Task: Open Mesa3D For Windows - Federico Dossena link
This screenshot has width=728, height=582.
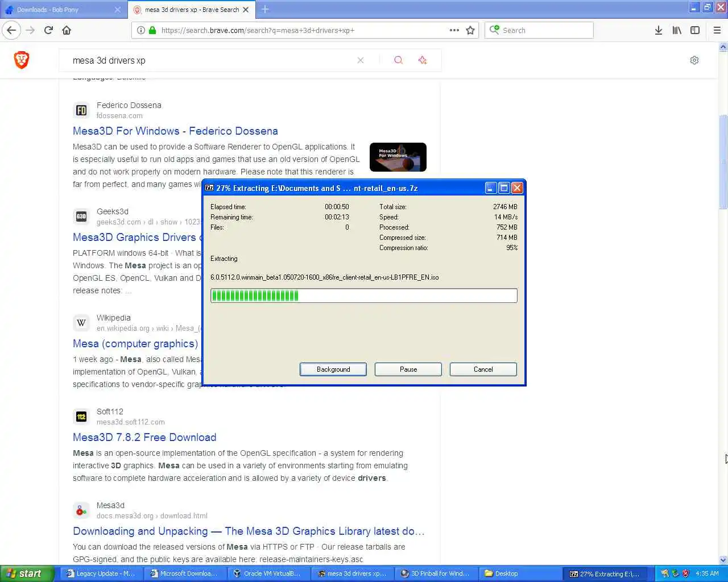Action: (175, 131)
